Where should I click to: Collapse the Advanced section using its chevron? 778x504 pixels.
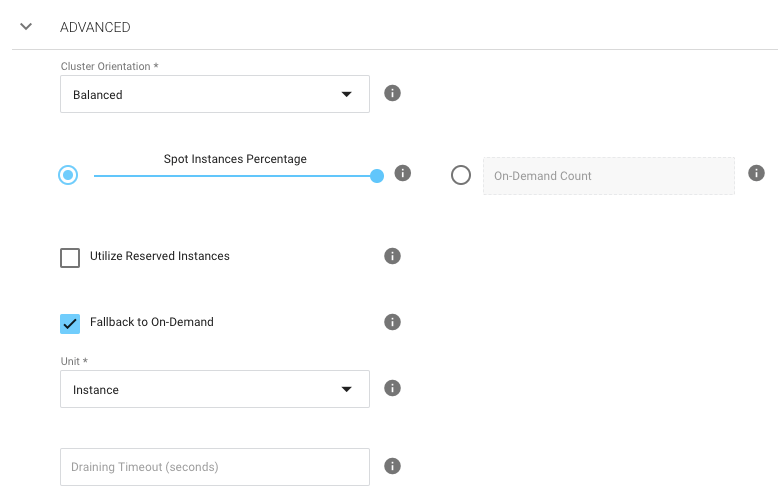tap(26, 27)
